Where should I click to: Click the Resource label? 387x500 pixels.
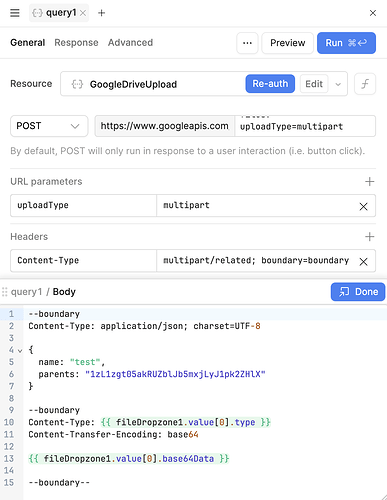coord(31,84)
